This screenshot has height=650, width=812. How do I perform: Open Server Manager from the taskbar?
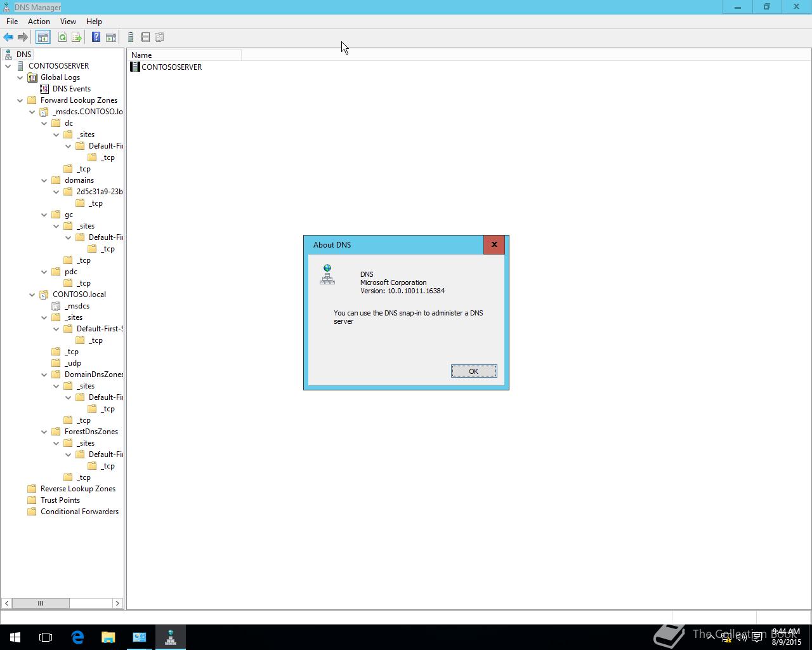(x=140, y=637)
